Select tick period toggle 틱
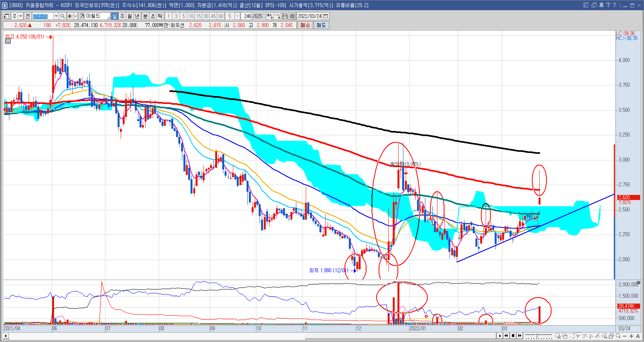Image resolution: width=644 pixels, height=342 pixels. 160,16
